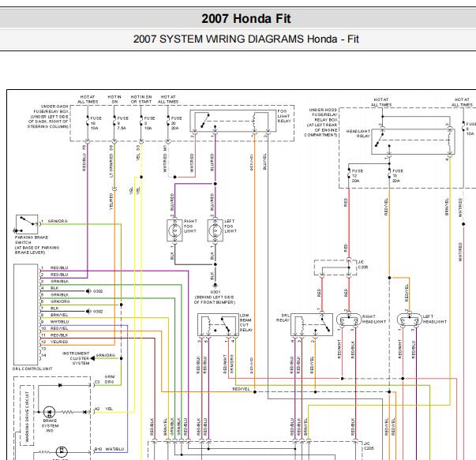The image size is (476, 460).
Task: Click the BRAKE SYSTEM IND label
Action: pyautogui.click(x=50, y=426)
